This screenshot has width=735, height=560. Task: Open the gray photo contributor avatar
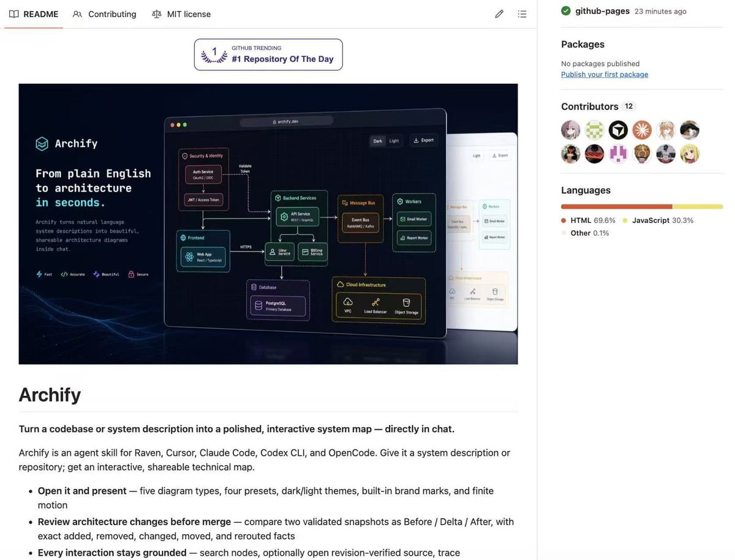click(x=666, y=154)
